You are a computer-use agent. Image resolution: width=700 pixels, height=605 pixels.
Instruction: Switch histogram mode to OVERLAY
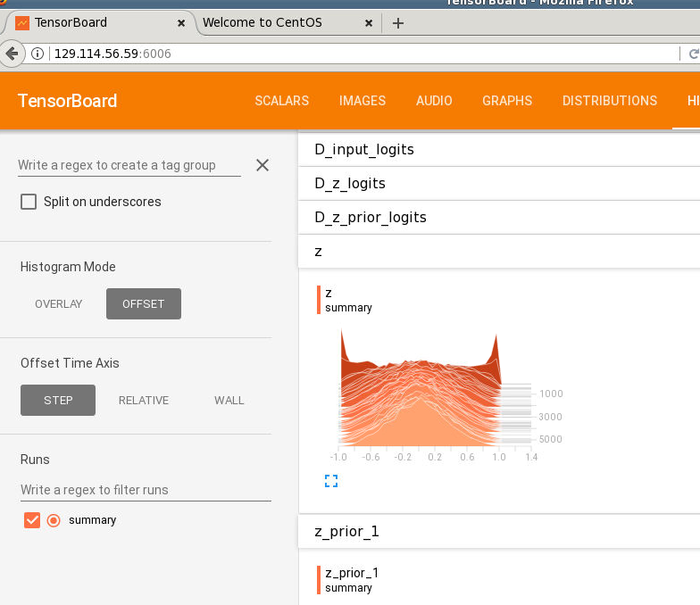[59, 303]
